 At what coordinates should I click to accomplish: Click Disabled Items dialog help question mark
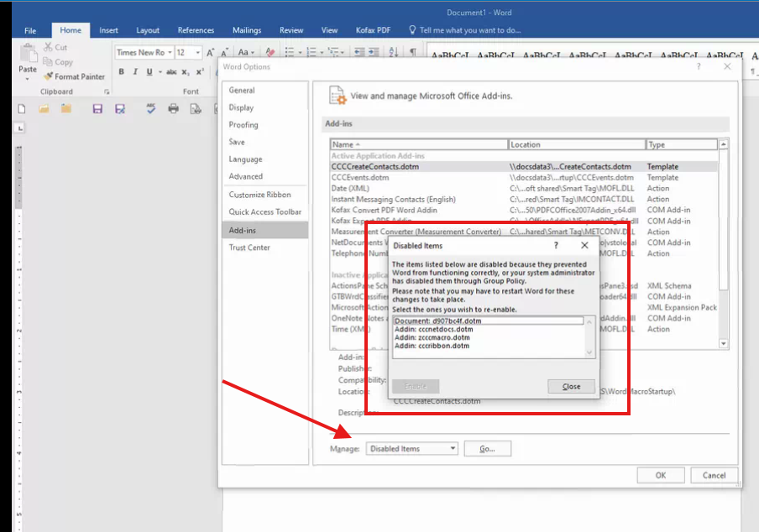pos(556,245)
